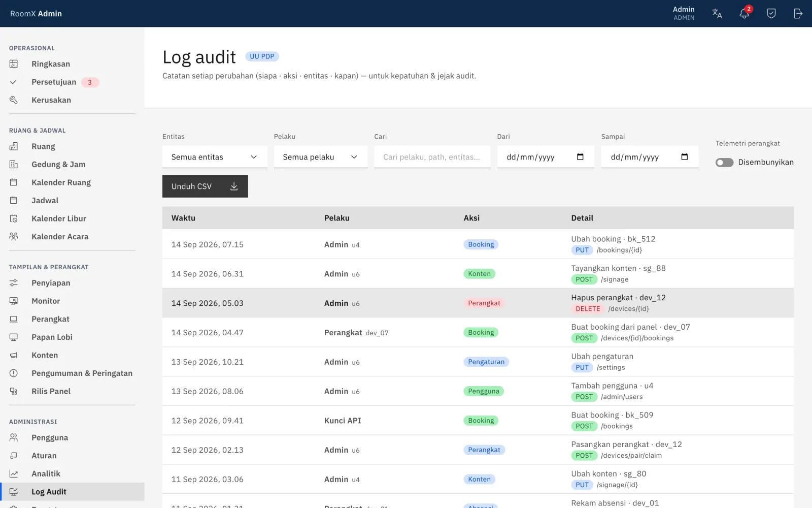Focus the Cari pelaku search field

432,157
